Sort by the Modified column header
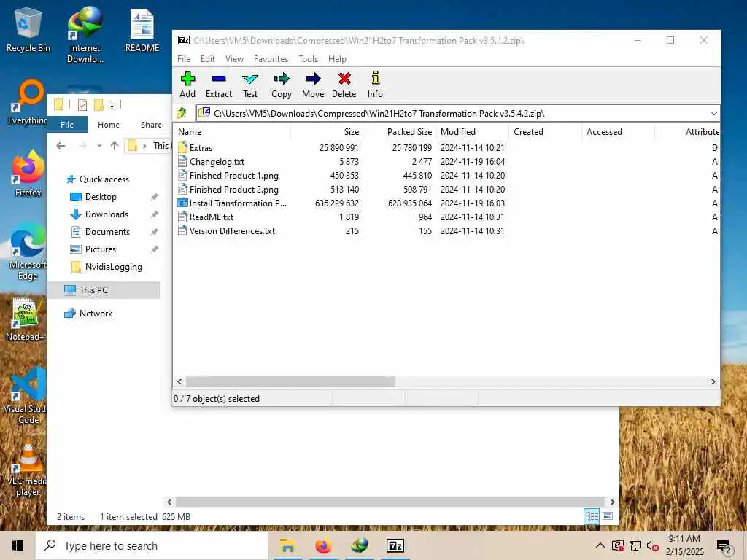Viewport: 747px width, 560px height. pos(473,132)
